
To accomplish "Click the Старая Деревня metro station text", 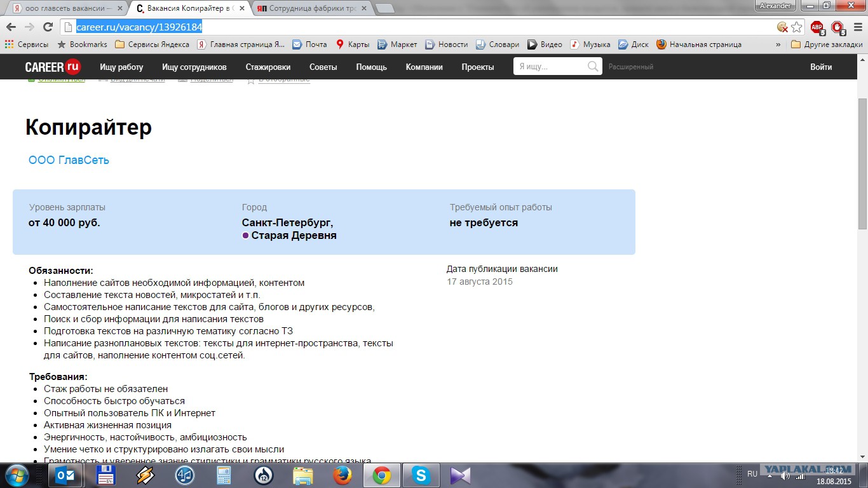I will pyautogui.click(x=294, y=235).
